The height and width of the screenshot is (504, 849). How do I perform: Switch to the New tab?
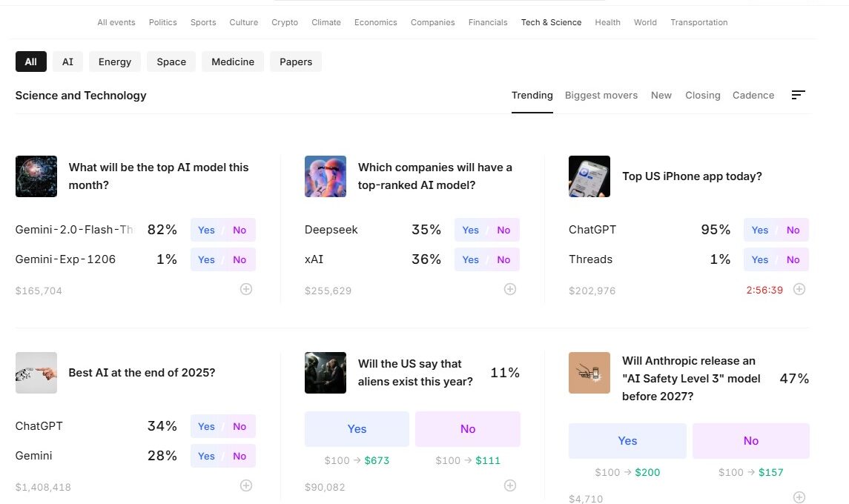661,96
